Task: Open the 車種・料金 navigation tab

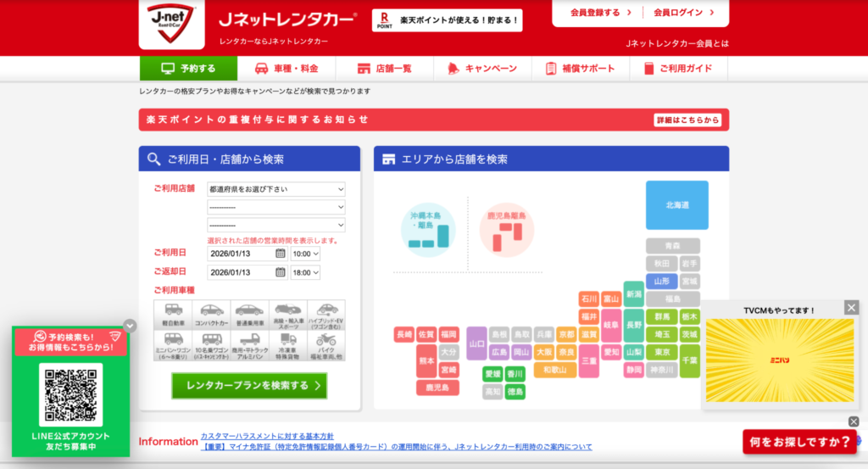Action: click(287, 69)
